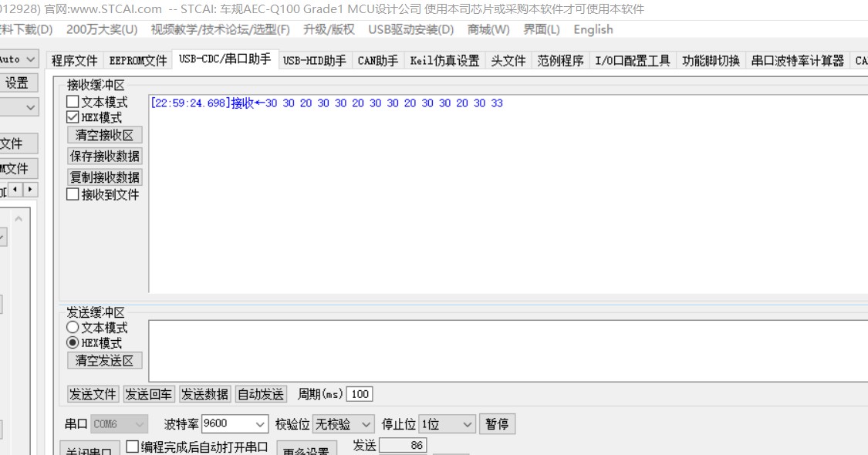868x455 pixels.
Task: Open the I/O口配置工具 tab
Action: (x=633, y=60)
